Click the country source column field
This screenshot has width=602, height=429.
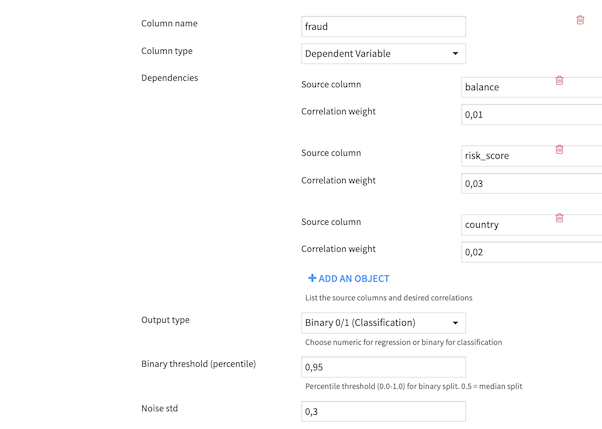[505, 225]
